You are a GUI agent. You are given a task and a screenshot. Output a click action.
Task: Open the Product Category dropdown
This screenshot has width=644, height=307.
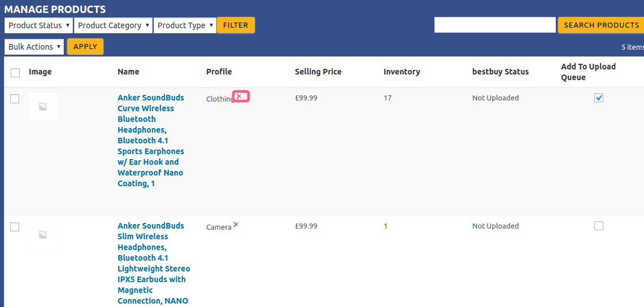click(x=113, y=25)
